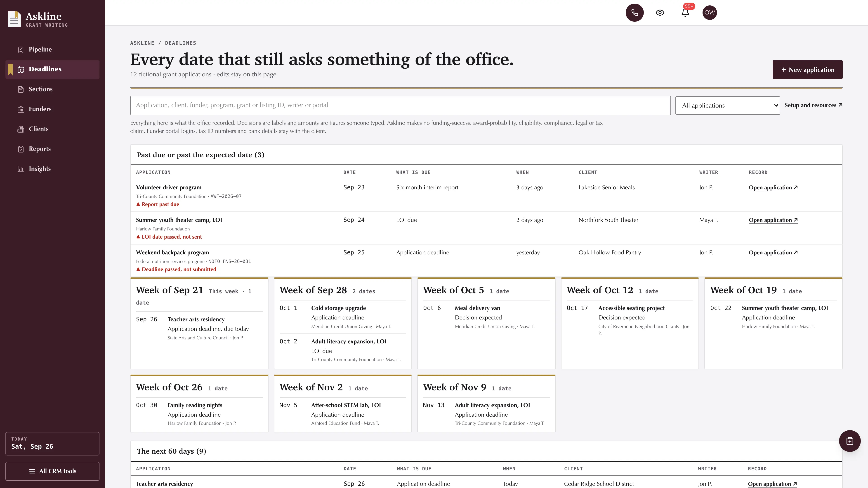Screen dimensions: 868x488
Task: Select Summer youth theater camp on Oct 22
Action: (x=784, y=308)
